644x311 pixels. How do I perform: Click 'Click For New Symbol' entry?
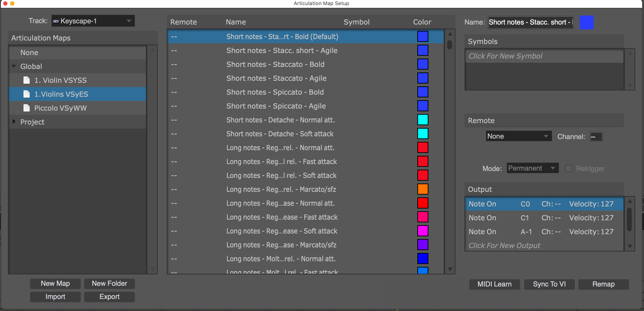click(544, 56)
